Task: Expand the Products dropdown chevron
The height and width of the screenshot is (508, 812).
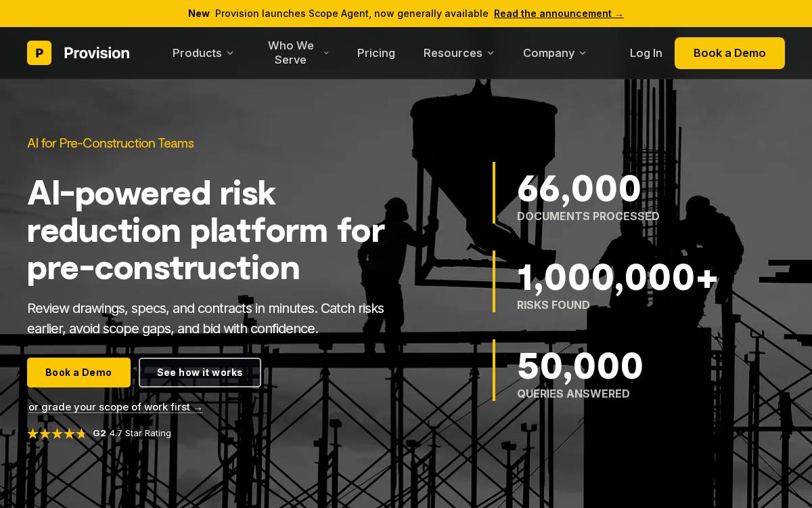Action: pyautogui.click(x=230, y=53)
